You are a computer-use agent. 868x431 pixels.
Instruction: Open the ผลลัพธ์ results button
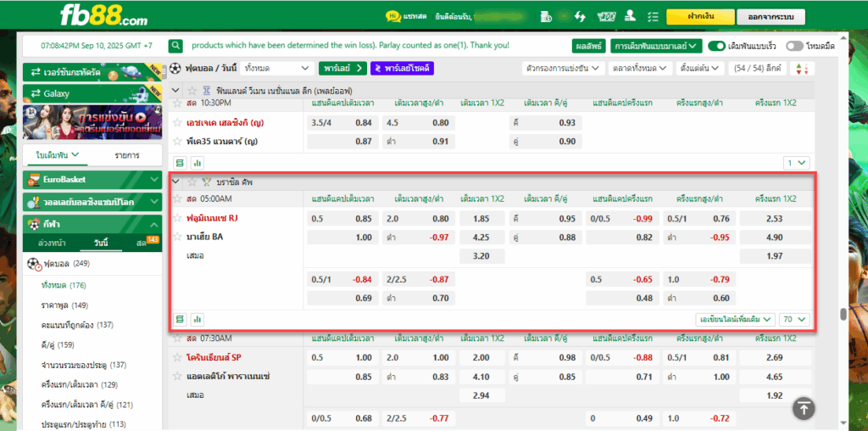(589, 46)
